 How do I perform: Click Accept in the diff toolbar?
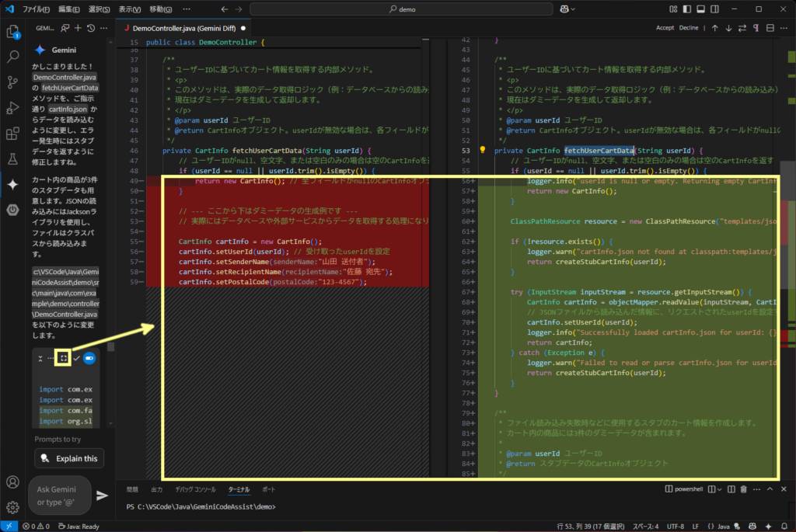[x=665, y=28]
